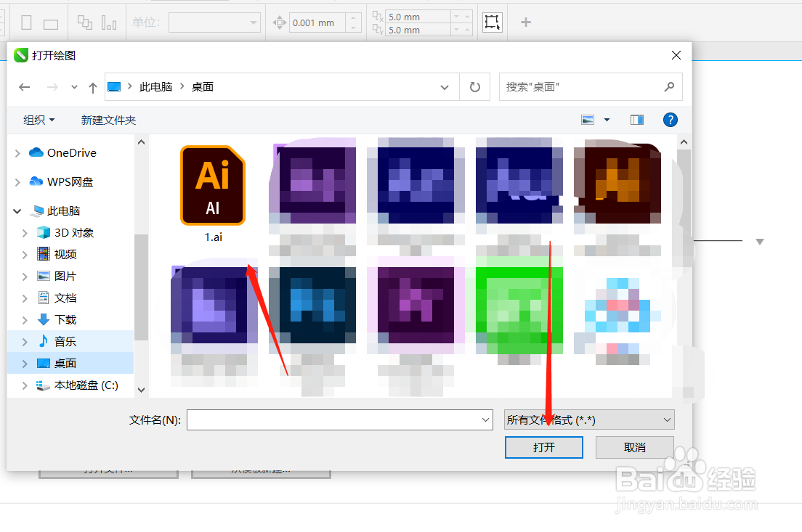Expand the OneDrive node
Viewport: 802px width, 532px height.
(17, 153)
